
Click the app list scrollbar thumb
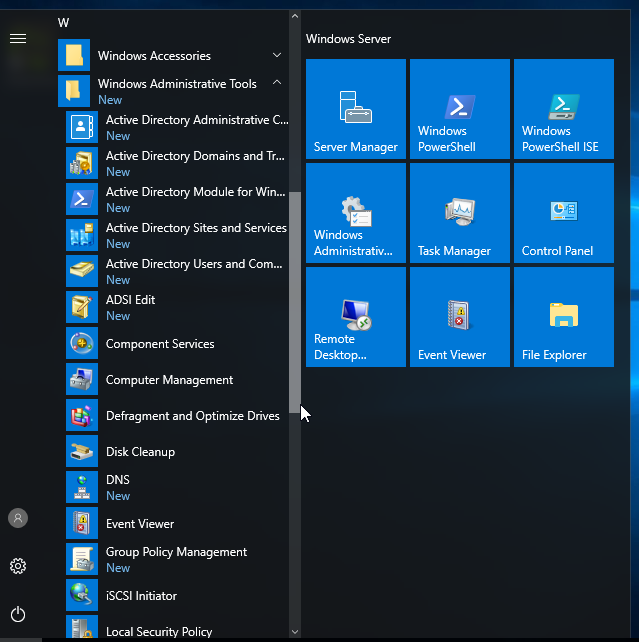coord(295,303)
